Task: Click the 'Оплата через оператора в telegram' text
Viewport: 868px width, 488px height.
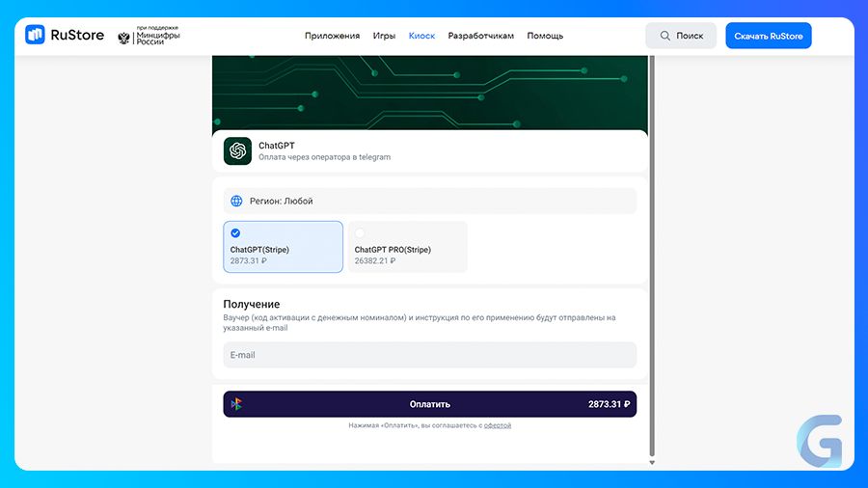Action: point(324,157)
